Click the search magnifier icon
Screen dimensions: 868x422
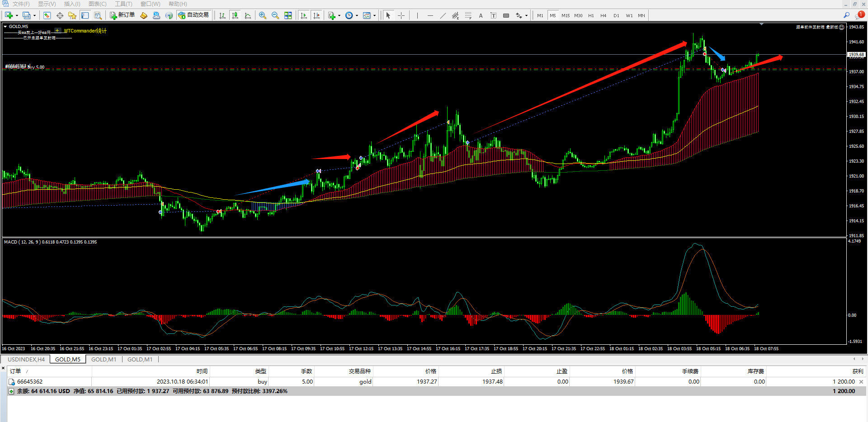click(x=846, y=15)
